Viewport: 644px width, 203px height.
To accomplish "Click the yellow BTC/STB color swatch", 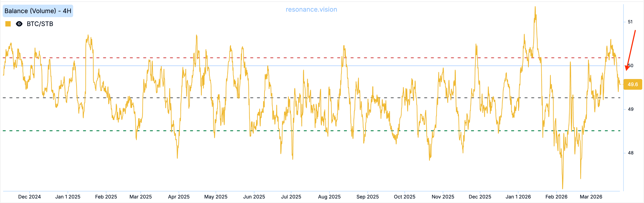I will coord(8,24).
